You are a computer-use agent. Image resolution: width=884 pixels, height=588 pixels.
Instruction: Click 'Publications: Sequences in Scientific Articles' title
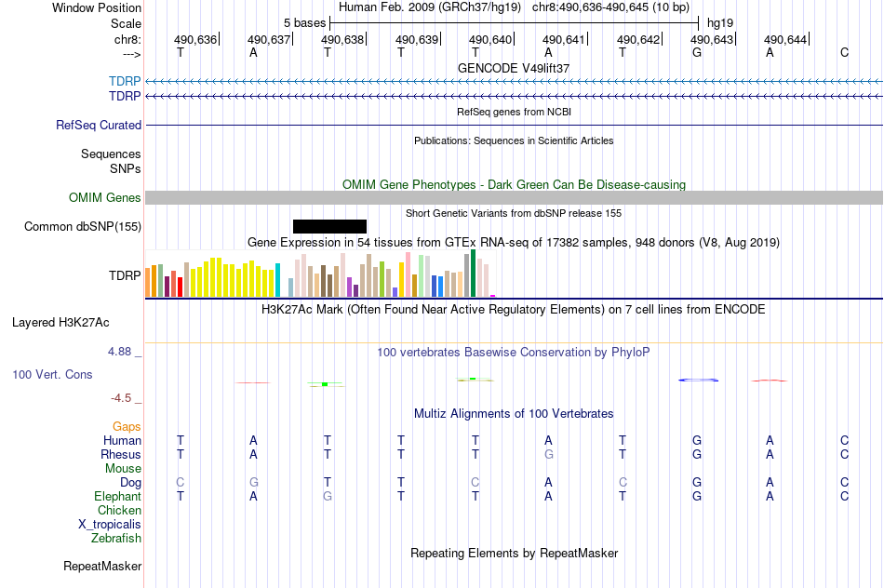514,140
